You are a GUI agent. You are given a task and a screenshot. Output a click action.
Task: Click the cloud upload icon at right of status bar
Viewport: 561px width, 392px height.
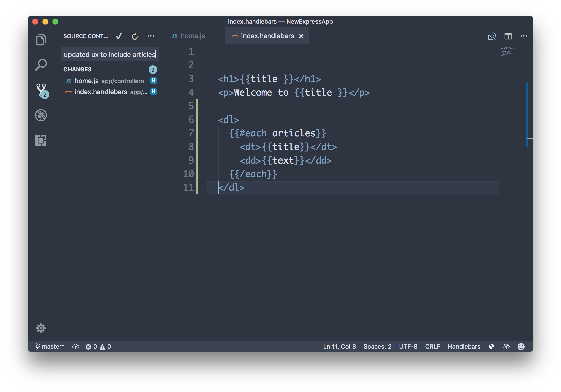coord(506,346)
